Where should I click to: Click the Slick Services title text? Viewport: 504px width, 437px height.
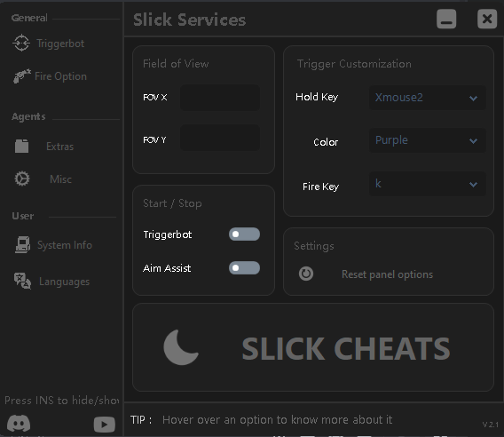[x=190, y=20]
